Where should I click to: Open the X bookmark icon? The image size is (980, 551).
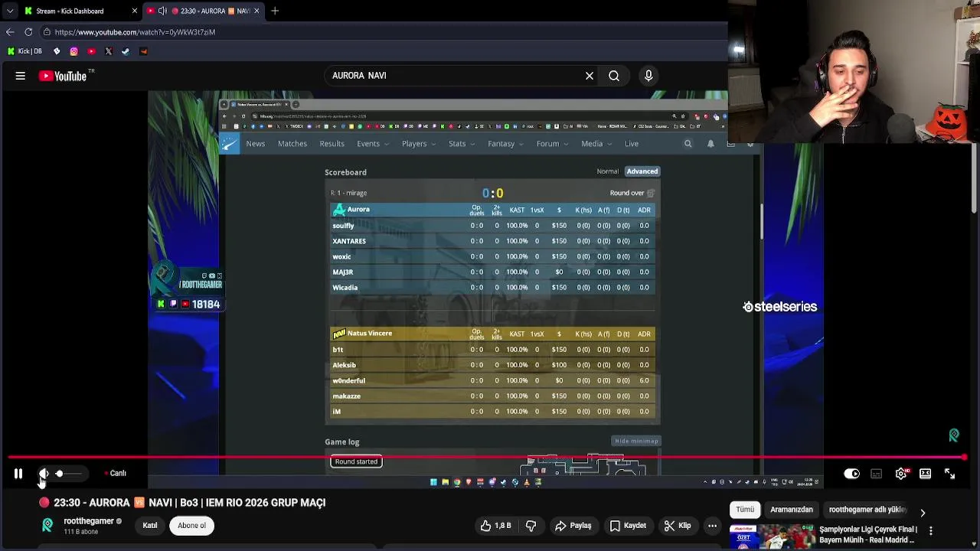[108, 51]
